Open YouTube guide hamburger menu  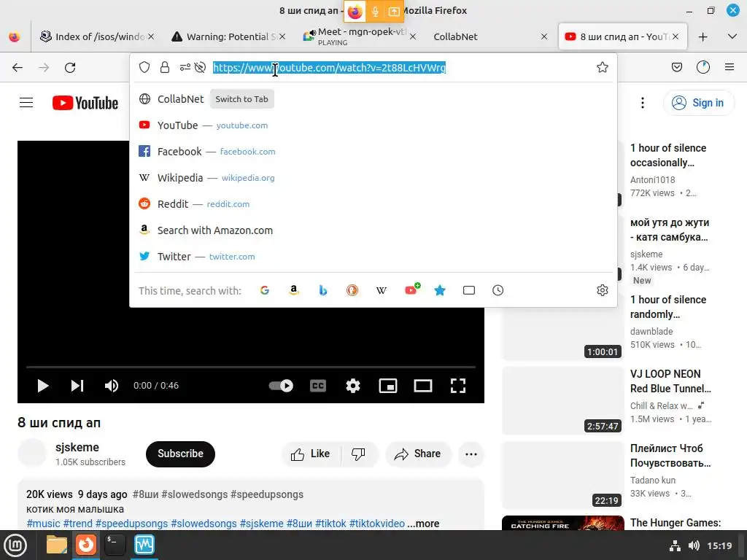pyautogui.click(x=26, y=102)
